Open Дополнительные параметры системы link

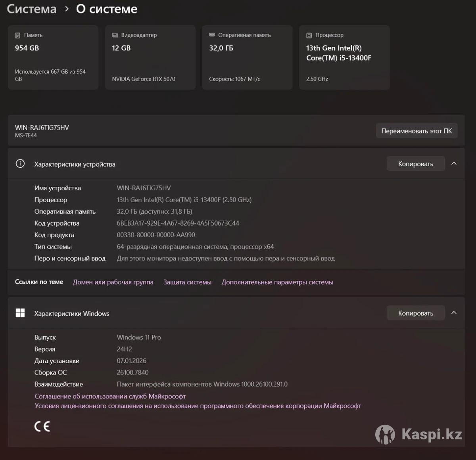pos(277,282)
